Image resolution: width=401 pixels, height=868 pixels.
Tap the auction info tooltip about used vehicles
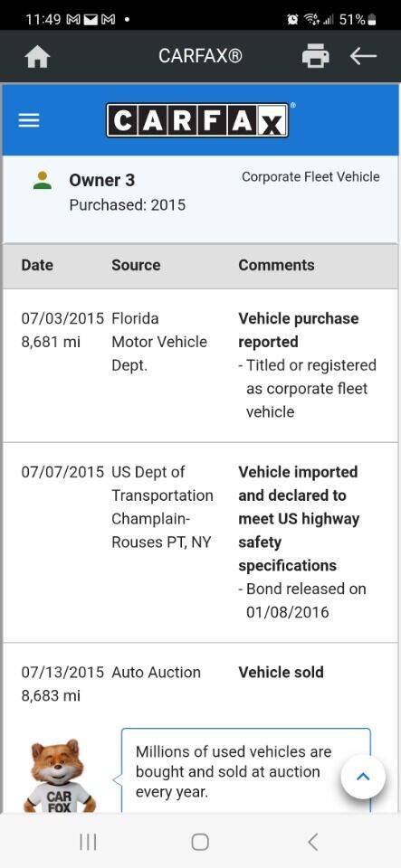click(x=246, y=771)
